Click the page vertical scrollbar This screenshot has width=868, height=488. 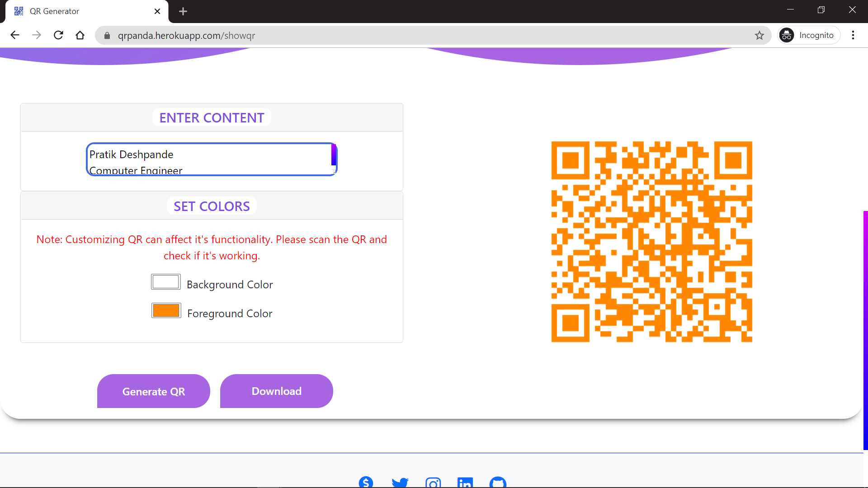point(865,330)
